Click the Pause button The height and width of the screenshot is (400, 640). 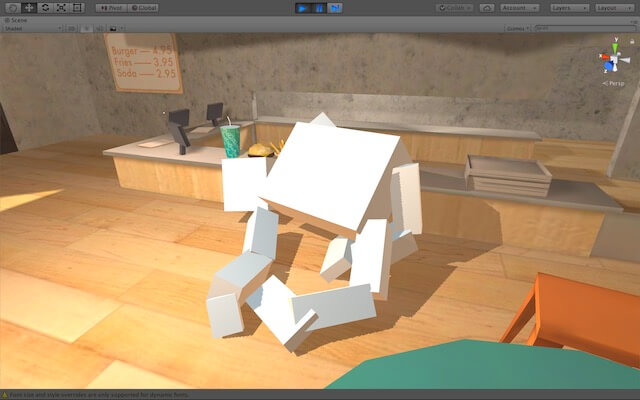tap(319, 8)
